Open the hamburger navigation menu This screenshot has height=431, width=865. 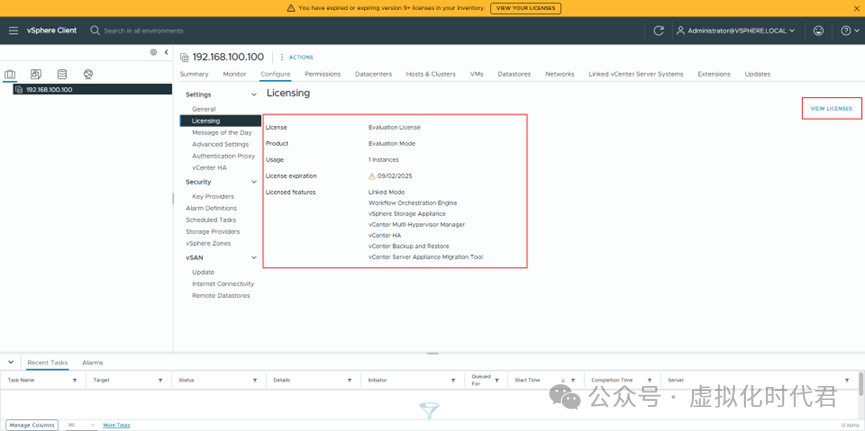[x=13, y=31]
